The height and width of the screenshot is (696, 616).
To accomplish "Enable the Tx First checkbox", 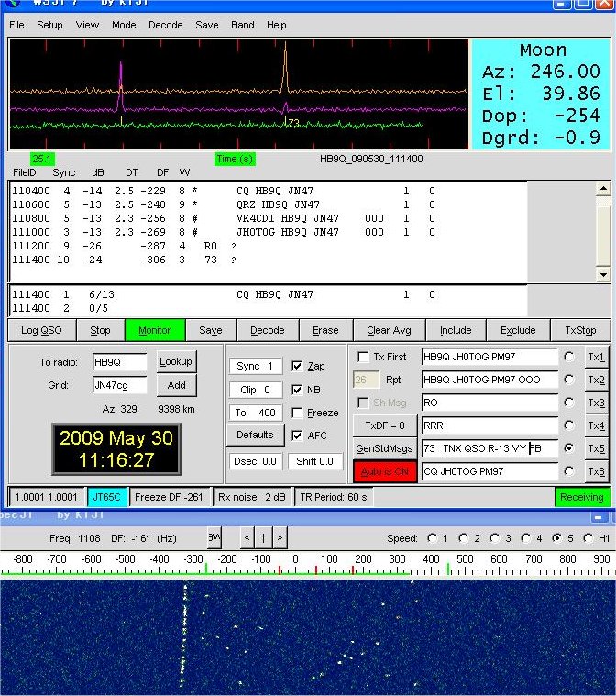I will click(363, 357).
